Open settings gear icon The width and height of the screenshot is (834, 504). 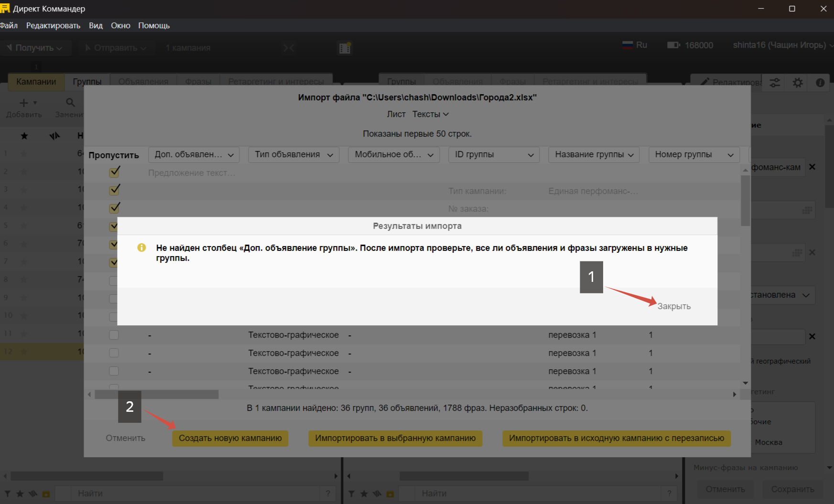798,83
